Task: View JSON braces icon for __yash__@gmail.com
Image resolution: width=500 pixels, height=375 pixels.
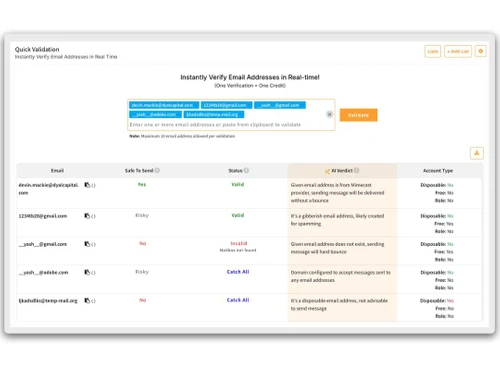Action: point(93,244)
